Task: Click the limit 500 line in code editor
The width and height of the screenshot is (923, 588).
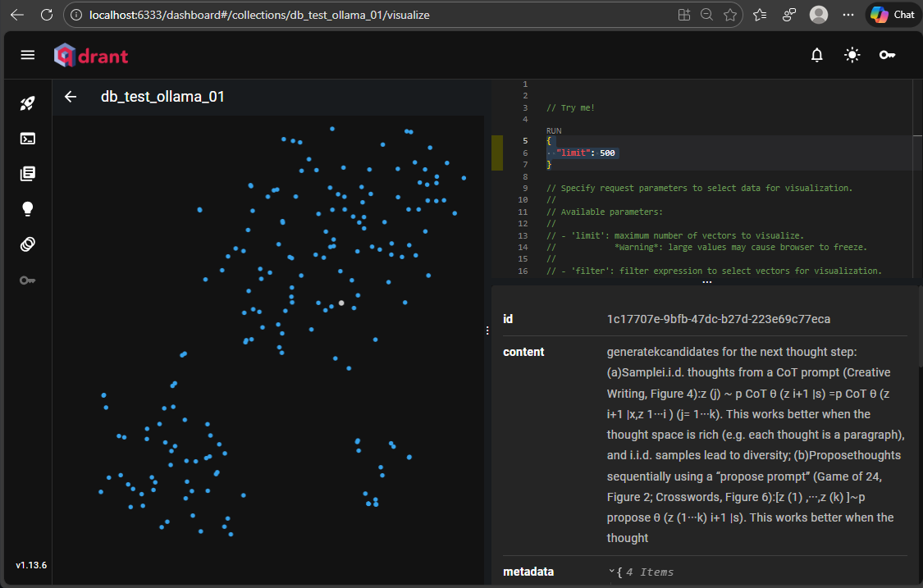Action: 586,153
